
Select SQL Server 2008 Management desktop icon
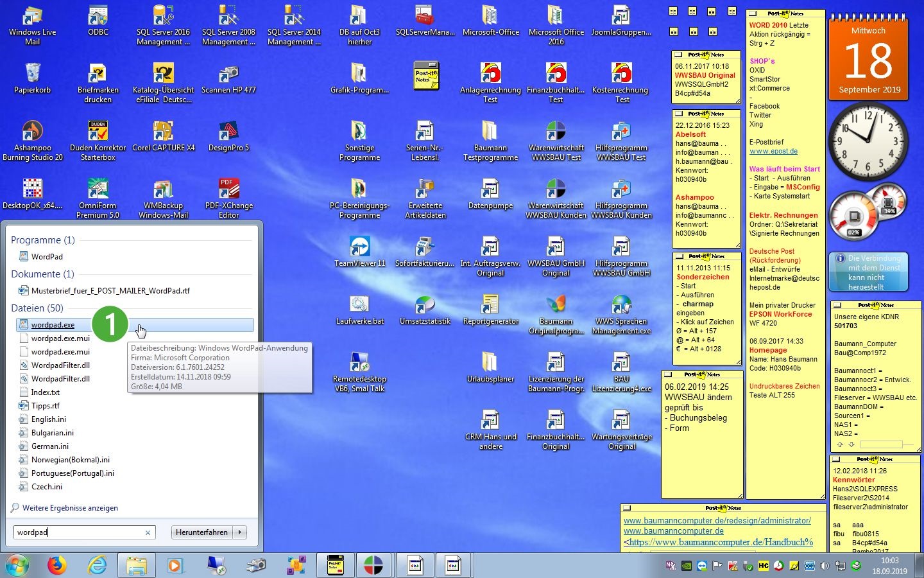228,26
